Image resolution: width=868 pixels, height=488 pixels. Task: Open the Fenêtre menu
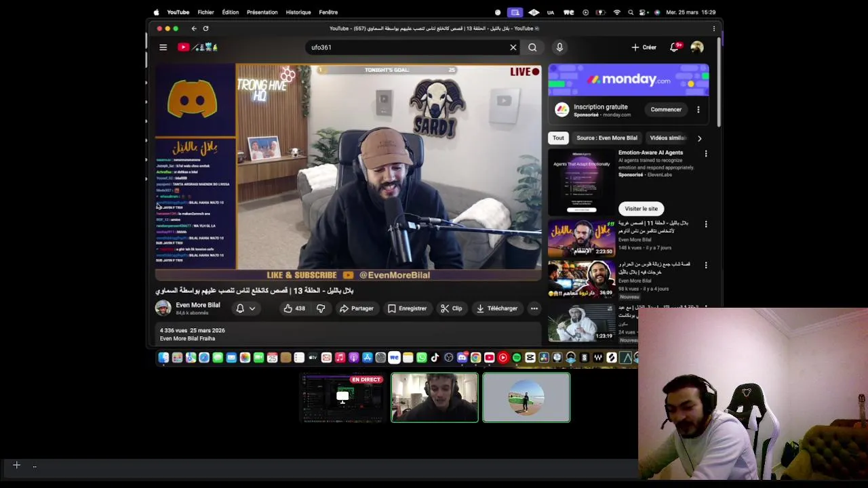tap(328, 12)
